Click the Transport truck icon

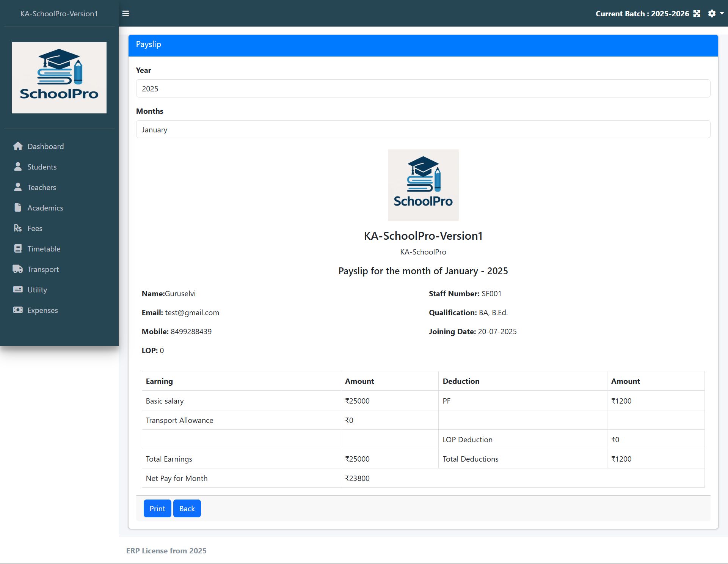click(x=18, y=269)
